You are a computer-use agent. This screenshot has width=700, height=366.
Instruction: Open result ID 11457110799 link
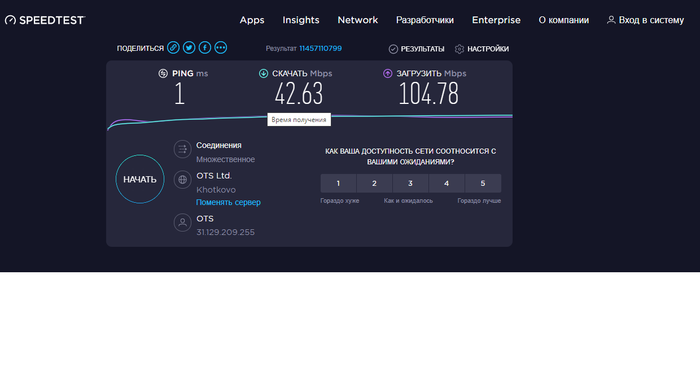click(x=321, y=48)
